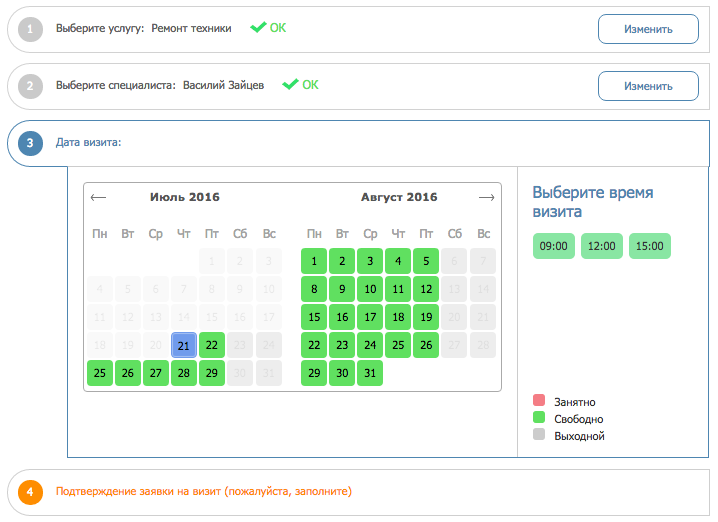Select August 15 in the calendar

click(314, 317)
